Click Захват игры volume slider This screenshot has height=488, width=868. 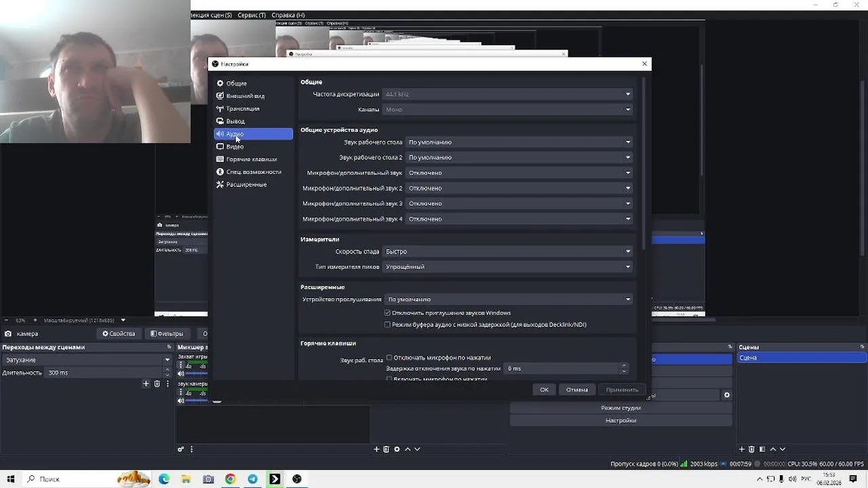point(197,373)
